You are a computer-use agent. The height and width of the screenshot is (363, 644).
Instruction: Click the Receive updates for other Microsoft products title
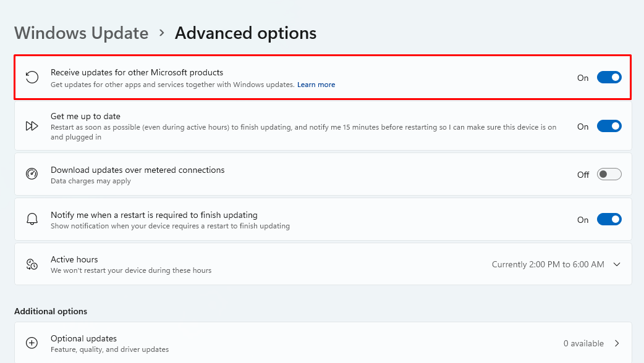pos(137,72)
